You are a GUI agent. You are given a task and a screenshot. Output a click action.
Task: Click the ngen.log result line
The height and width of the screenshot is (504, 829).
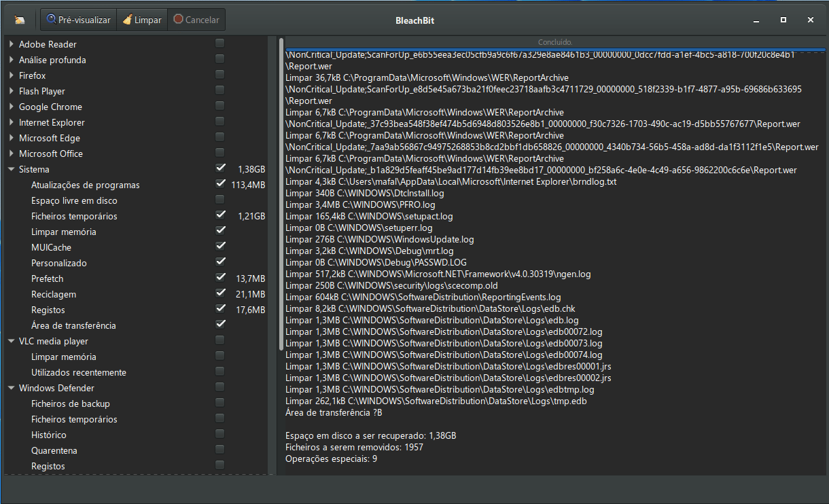pyautogui.click(x=438, y=274)
